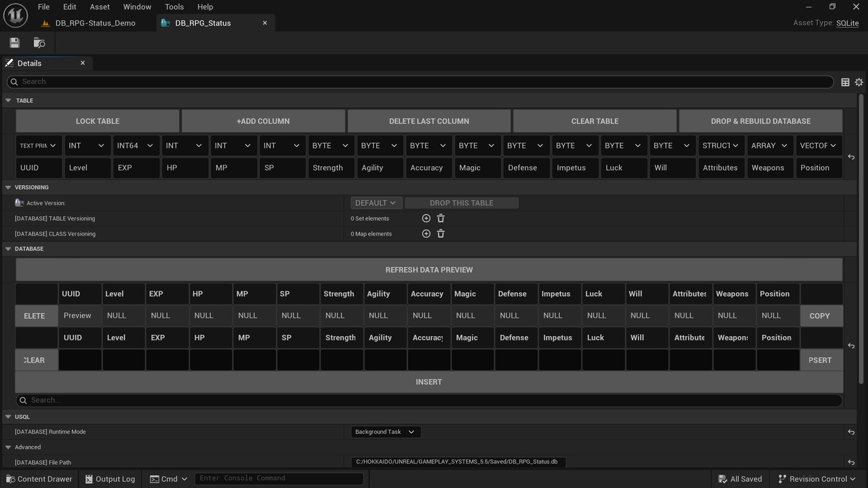Image resolution: width=868 pixels, height=488 pixels.
Task: Click the All Saved status indicator
Action: click(740, 479)
